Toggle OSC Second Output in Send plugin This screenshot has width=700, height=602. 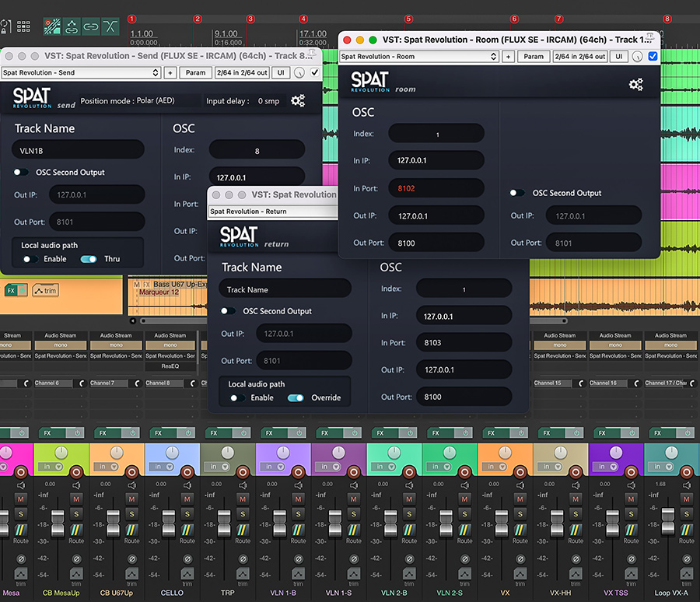tap(20, 172)
